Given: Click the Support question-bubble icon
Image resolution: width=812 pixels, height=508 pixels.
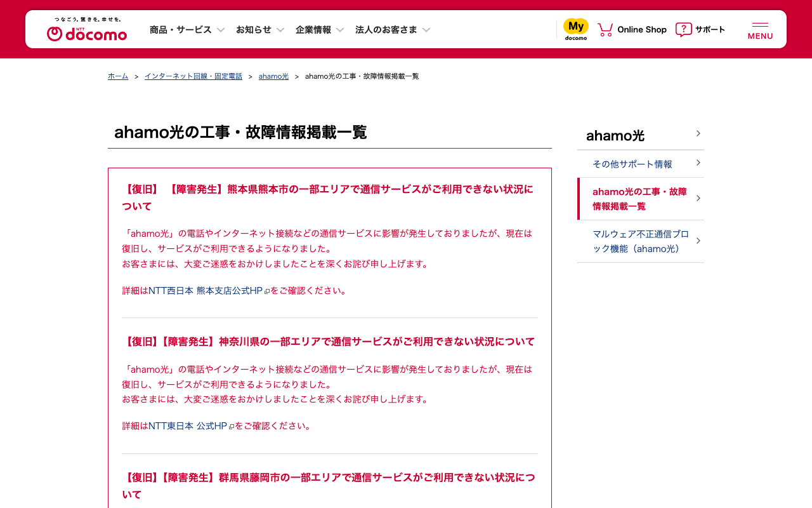Looking at the screenshot, I should tap(683, 29).
